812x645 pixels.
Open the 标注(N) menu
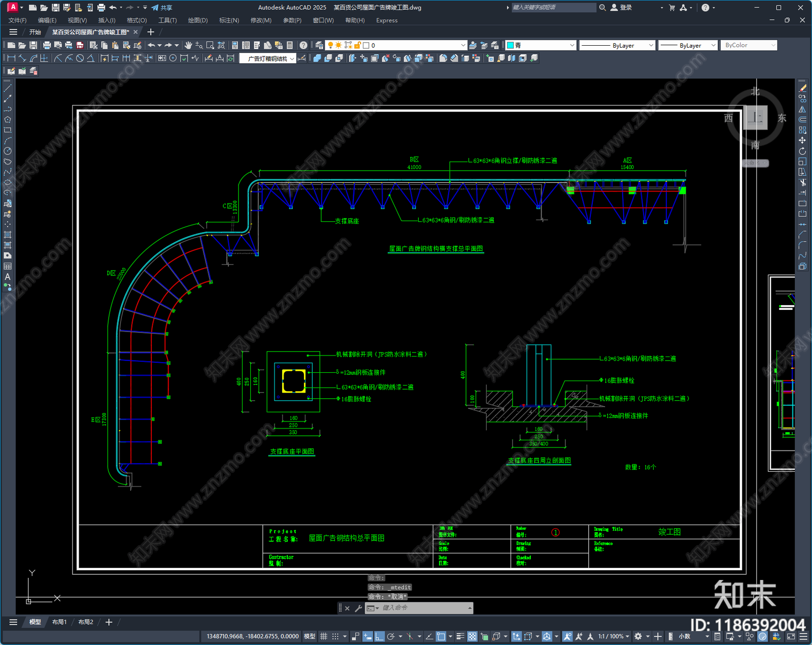[229, 20]
